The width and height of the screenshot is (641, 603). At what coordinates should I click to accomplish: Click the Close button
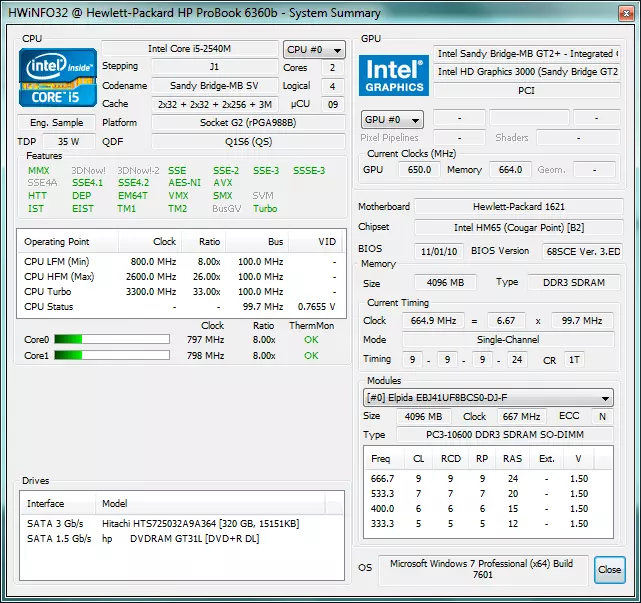click(x=610, y=569)
